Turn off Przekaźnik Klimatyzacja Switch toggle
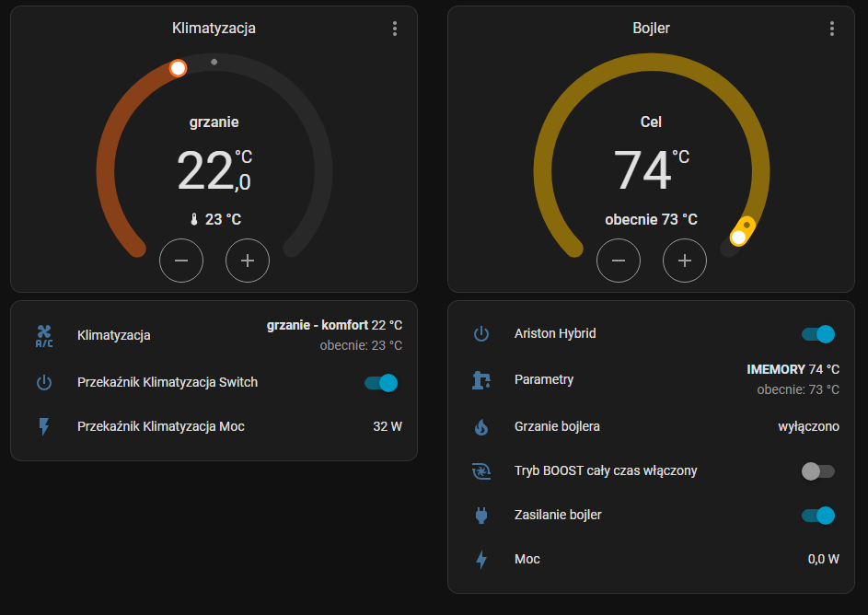 pos(380,383)
